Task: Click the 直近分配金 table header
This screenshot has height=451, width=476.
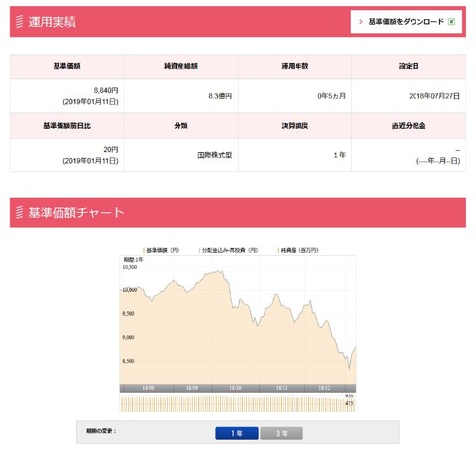Action: tap(409, 126)
